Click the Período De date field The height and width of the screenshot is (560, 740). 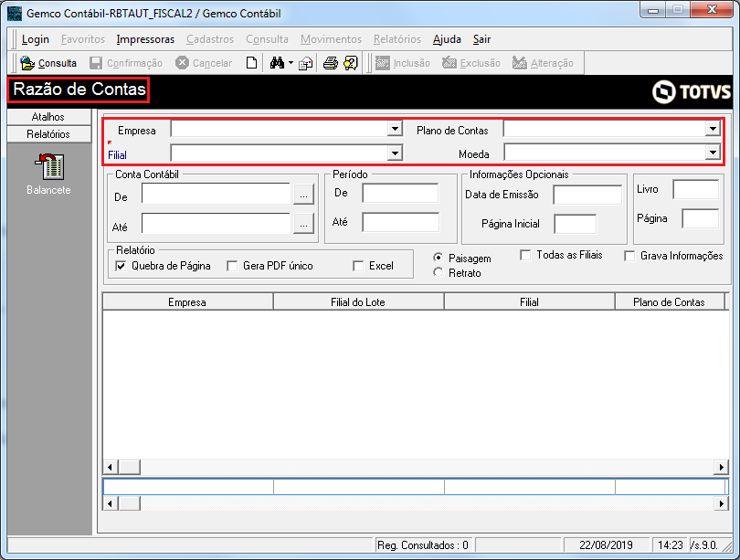(x=400, y=194)
